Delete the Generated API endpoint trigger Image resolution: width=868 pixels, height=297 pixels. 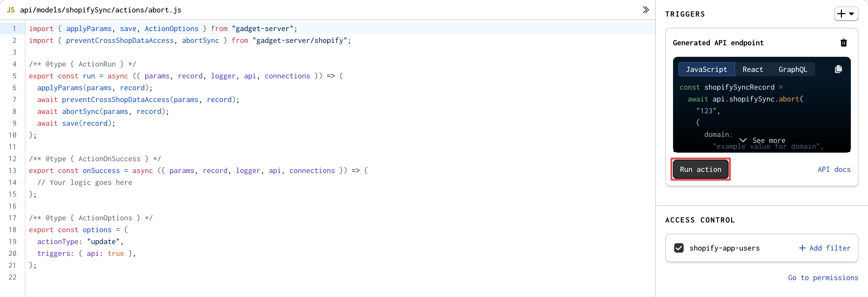(843, 43)
